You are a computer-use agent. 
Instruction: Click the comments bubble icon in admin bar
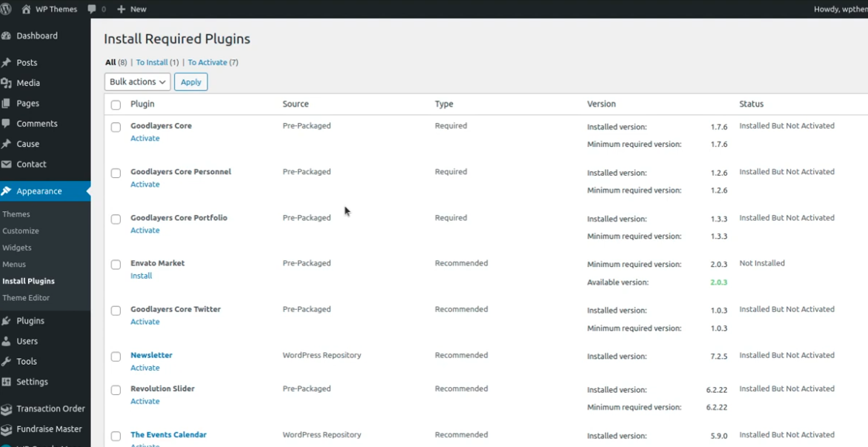(x=92, y=9)
